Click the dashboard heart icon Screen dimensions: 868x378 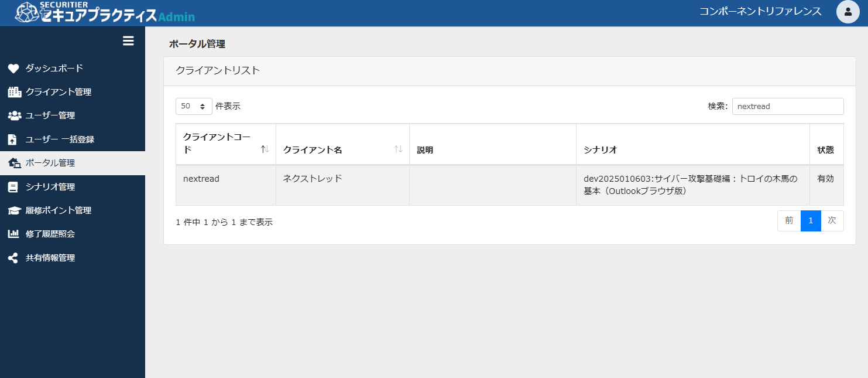[x=13, y=69]
